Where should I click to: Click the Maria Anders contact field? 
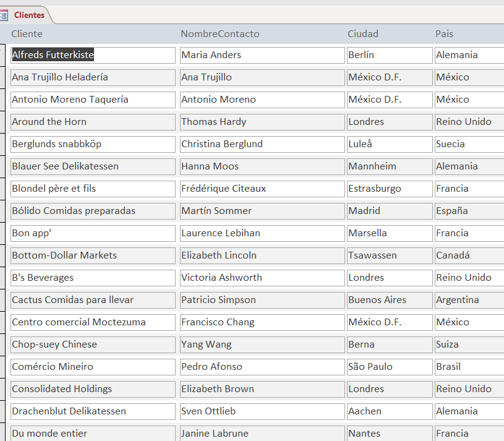click(262, 55)
